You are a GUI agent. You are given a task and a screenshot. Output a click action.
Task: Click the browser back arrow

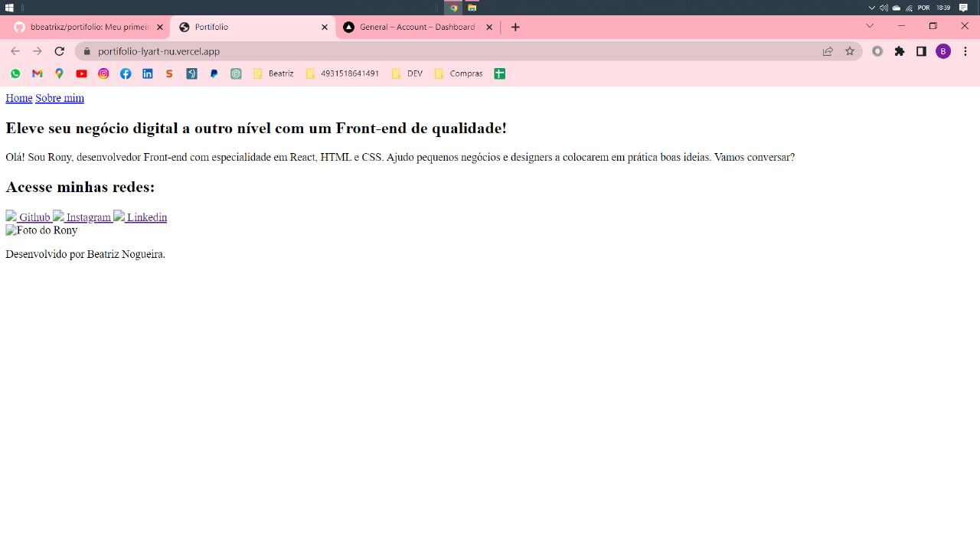pyautogui.click(x=15, y=51)
